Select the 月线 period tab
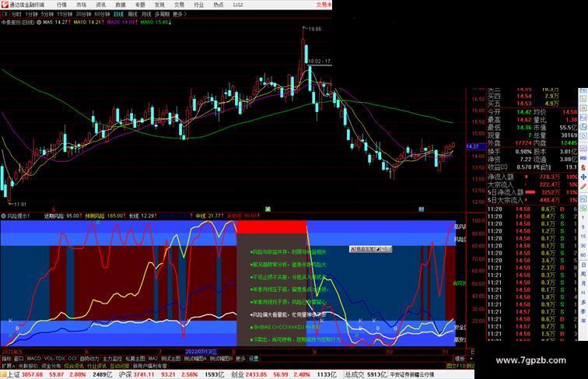The height and width of the screenshot is (379, 588). 146,14
